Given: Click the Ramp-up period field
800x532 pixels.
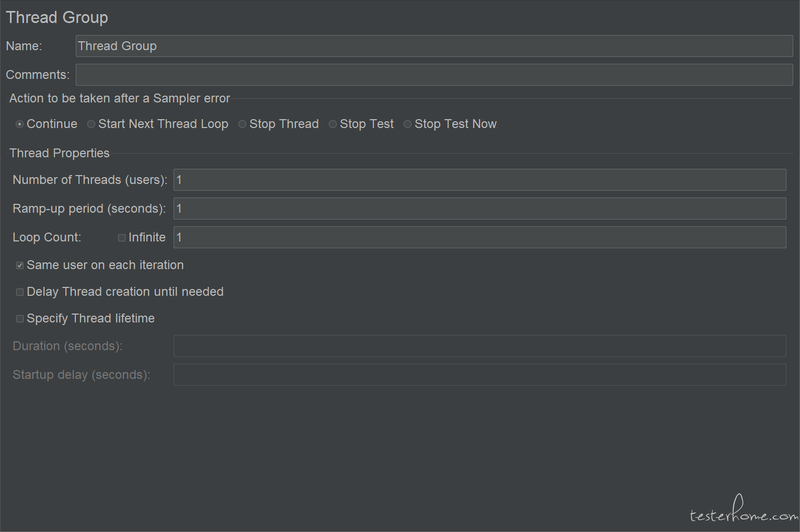Looking at the screenshot, I should (479, 209).
